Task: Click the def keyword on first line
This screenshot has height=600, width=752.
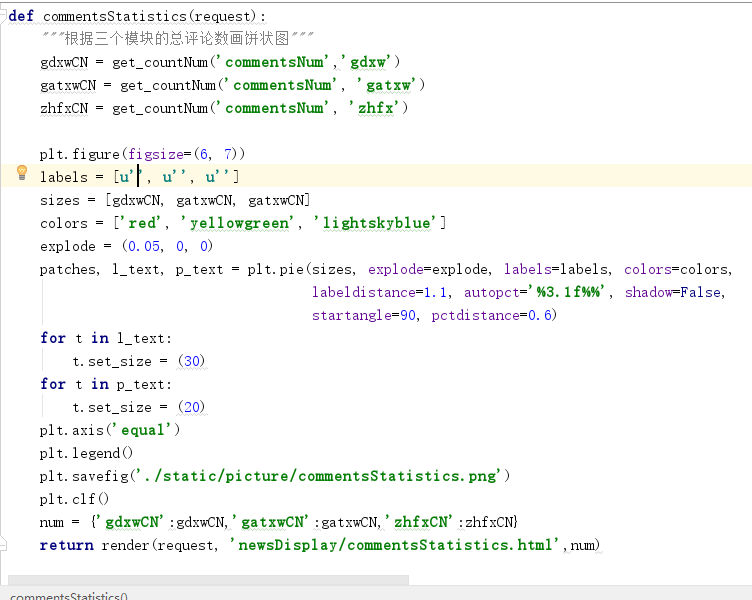Action: 21,16
